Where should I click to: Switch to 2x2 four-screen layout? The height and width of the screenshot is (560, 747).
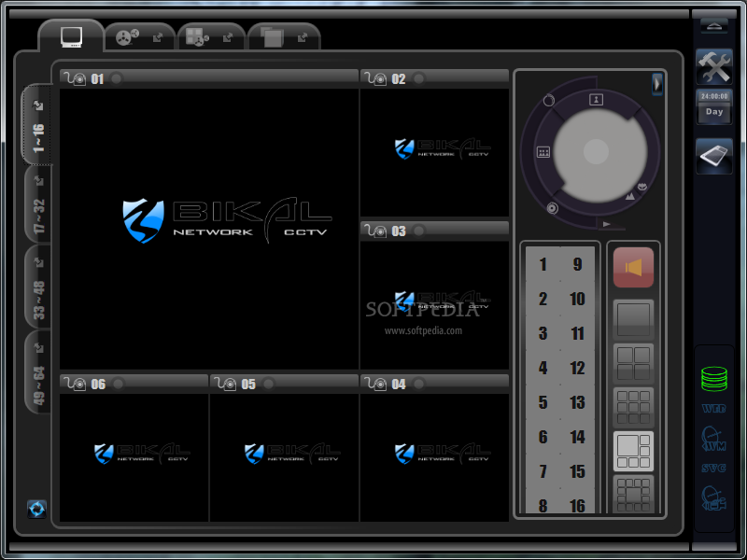pyautogui.click(x=633, y=363)
